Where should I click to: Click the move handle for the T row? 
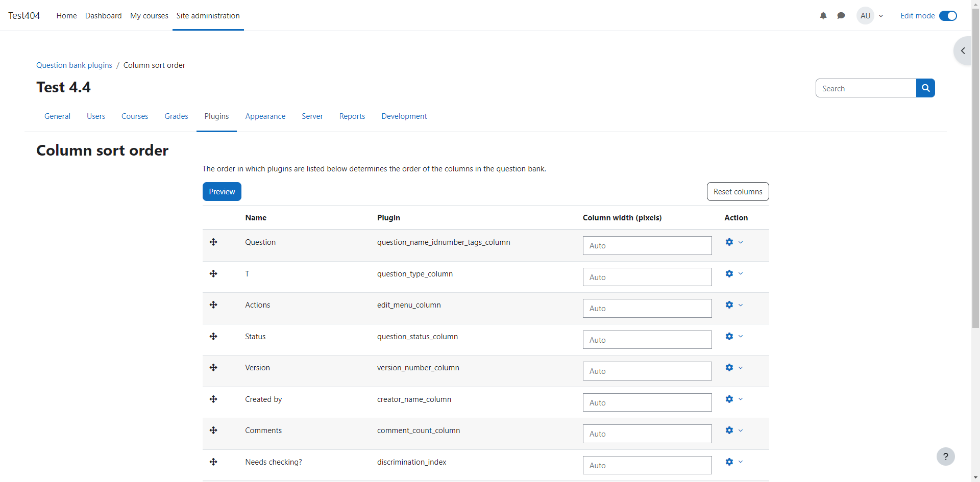coord(213,274)
